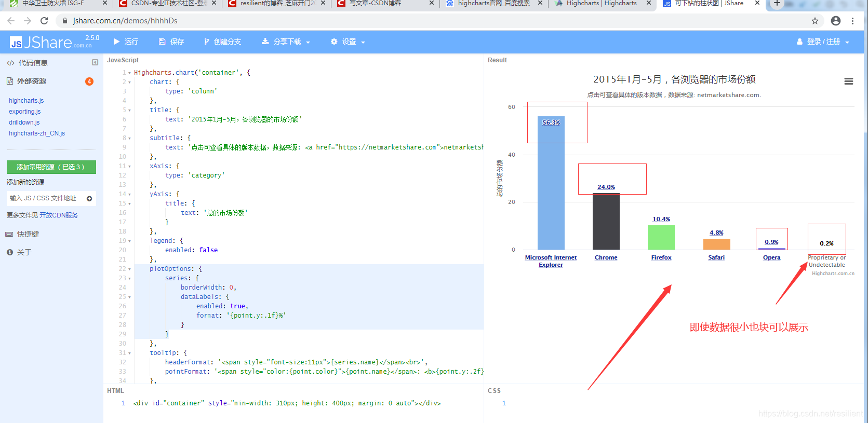Open 代码信息 sidebar section

click(x=27, y=63)
